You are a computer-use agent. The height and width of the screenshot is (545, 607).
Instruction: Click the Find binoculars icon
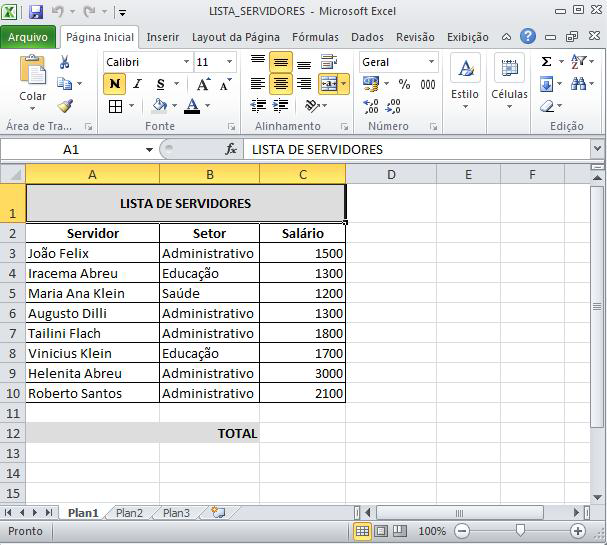(579, 84)
